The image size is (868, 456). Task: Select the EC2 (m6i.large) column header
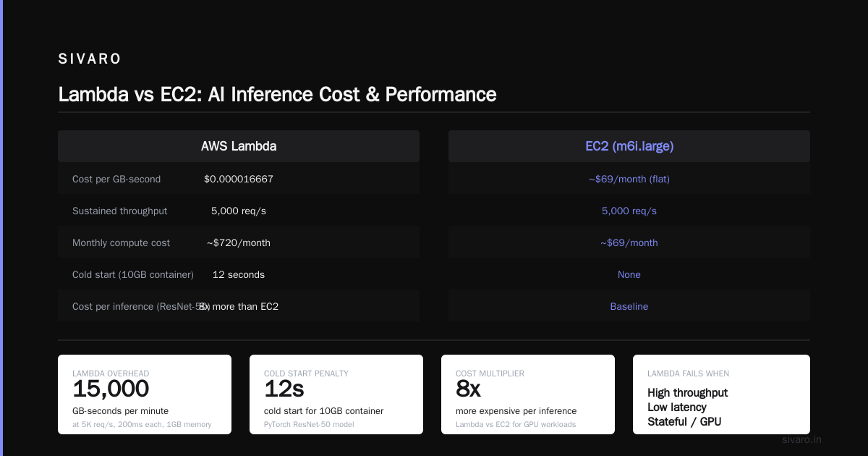pyautogui.click(x=629, y=146)
